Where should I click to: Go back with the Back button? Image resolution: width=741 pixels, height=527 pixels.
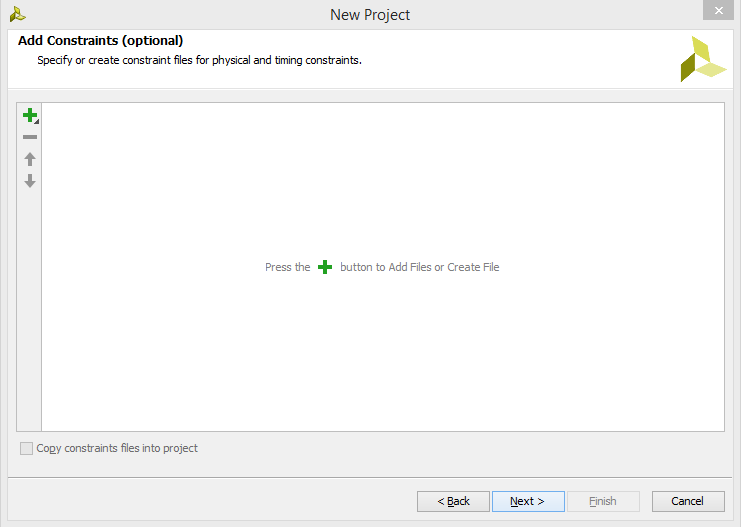click(453, 501)
